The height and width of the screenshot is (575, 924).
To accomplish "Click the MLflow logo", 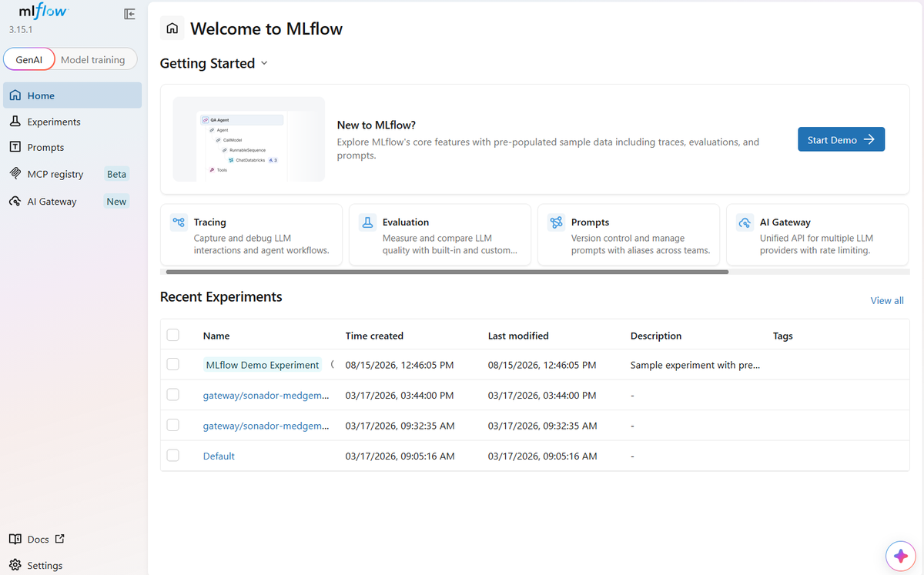I will (42, 12).
